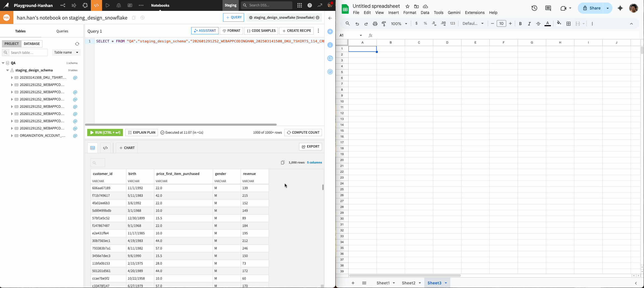Image resolution: width=644 pixels, height=288 pixels.
Task: Insert ORGANIZATION_ACCOUNT table via @ icon
Action: [x=75, y=136]
